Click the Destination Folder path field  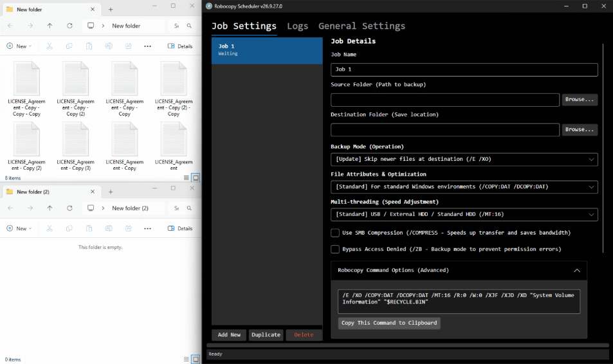pyautogui.click(x=445, y=130)
